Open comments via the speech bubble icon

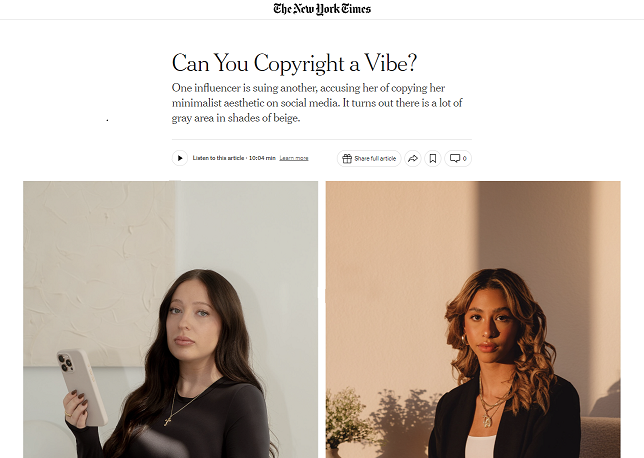[455, 159]
